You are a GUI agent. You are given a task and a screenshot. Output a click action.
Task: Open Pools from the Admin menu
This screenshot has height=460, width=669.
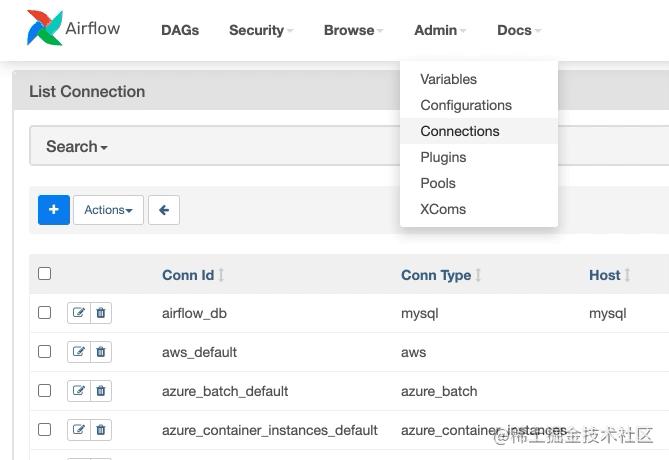pyautogui.click(x=438, y=183)
